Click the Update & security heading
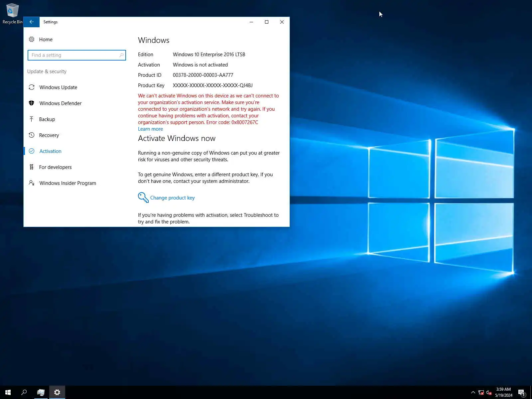532x399 pixels. click(x=47, y=71)
